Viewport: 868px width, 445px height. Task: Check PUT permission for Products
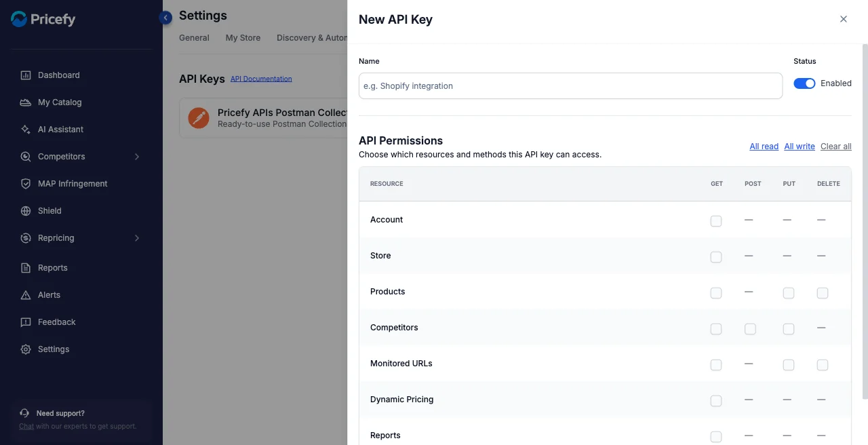point(789,293)
